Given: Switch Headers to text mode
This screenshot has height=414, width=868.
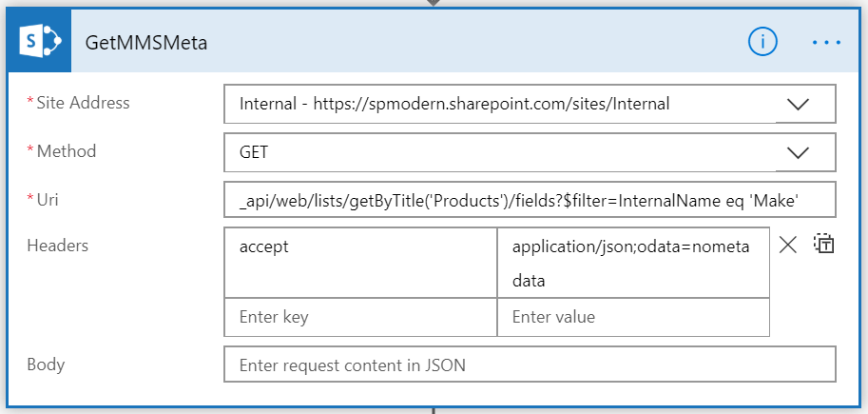Looking at the screenshot, I should click(823, 245).
